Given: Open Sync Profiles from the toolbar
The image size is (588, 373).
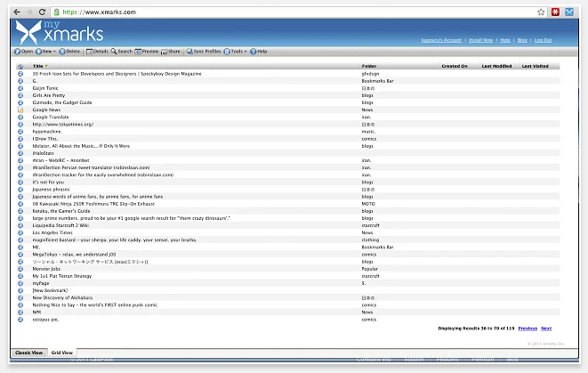Looking at the screenshot, I should [x=204, y=52].
